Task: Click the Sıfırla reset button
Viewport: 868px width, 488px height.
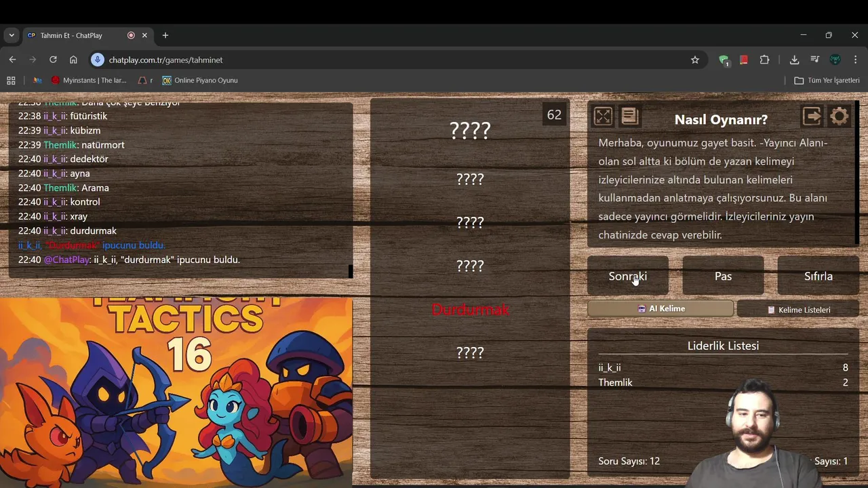Action: tap(818, 276)
